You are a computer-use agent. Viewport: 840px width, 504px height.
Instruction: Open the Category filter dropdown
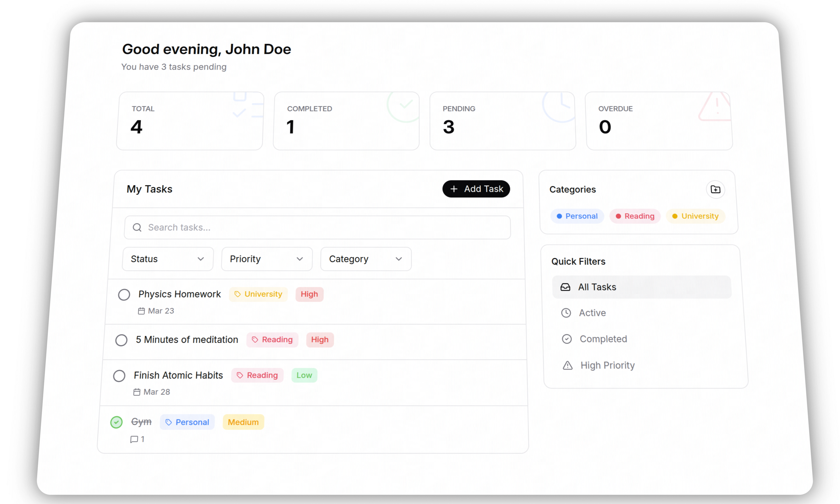click(x=366, y=259)
